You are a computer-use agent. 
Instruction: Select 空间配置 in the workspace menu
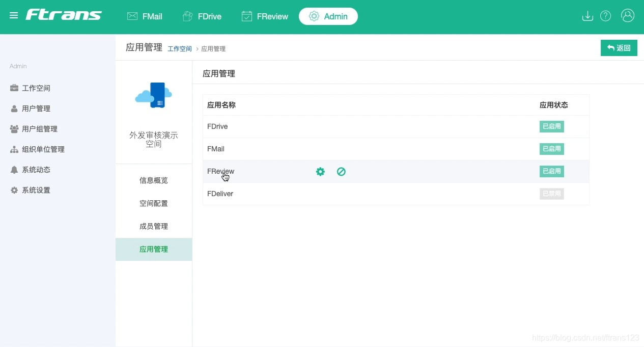154,203
